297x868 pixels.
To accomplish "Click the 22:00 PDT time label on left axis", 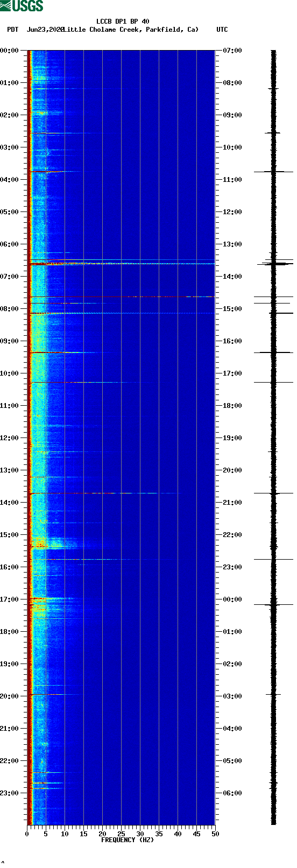I will 10,761.
